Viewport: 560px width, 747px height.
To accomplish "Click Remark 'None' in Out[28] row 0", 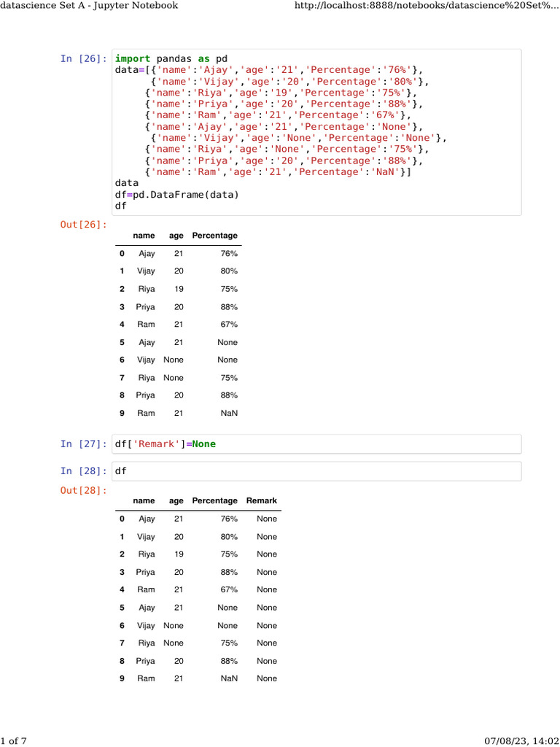I will 267,519.
